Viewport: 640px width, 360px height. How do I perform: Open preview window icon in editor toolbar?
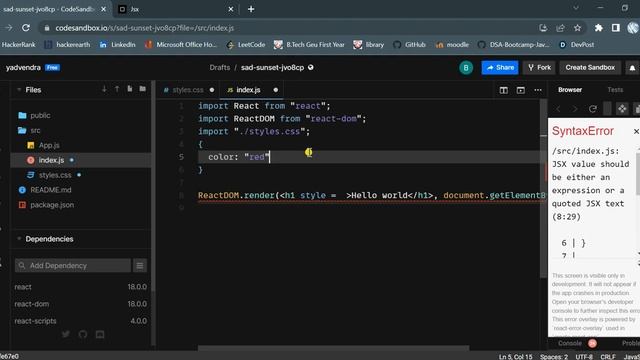tap(520, 90)
